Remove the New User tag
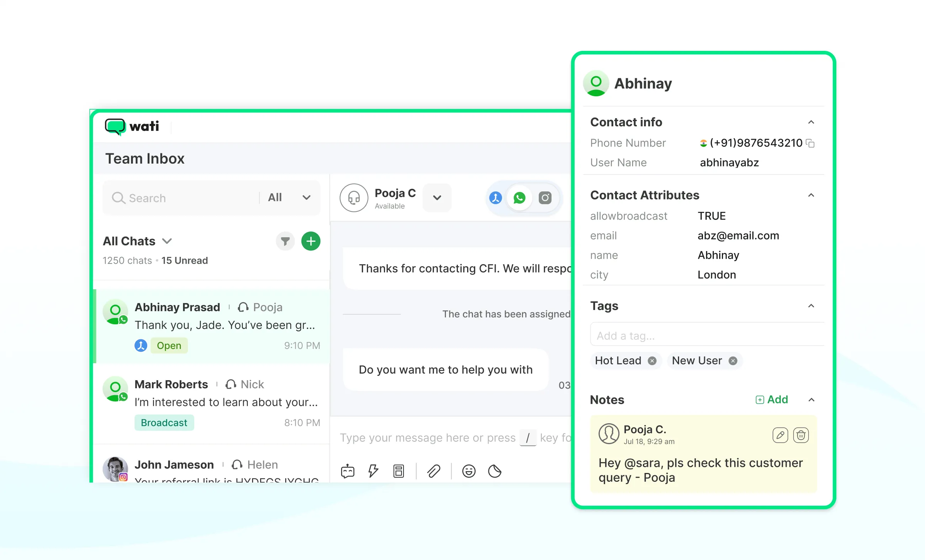The height and width of the screenshot is (560, 925). 733,361
